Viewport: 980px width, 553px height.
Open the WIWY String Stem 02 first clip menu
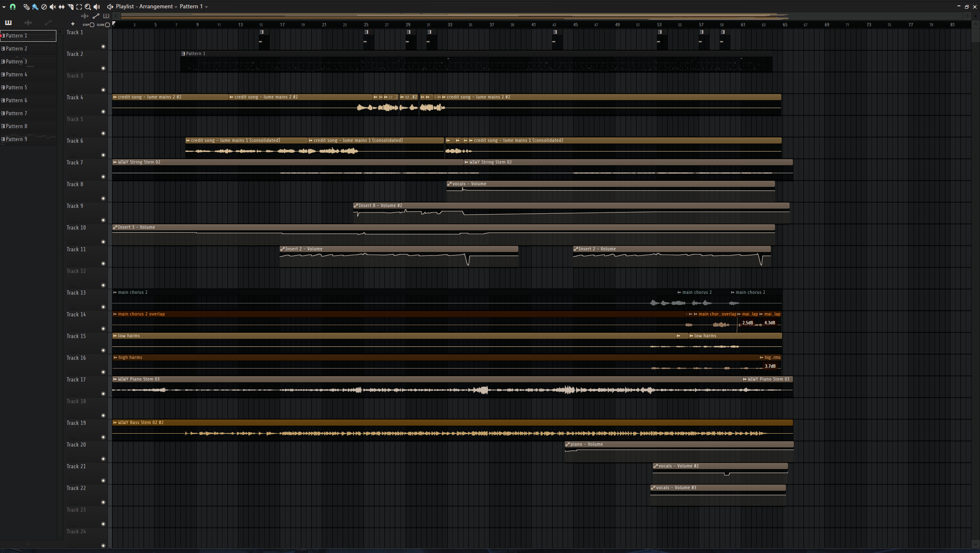(x=115, y=162)
